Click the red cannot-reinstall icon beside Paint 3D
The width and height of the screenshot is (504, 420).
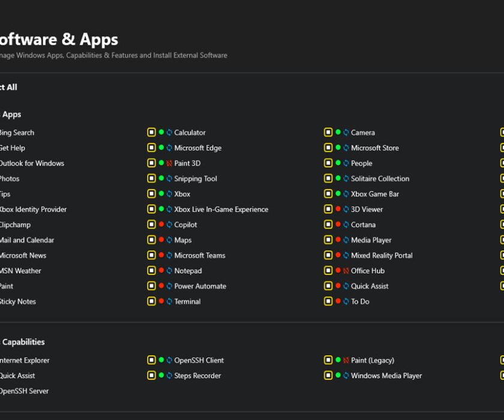(x=169, y=163)
